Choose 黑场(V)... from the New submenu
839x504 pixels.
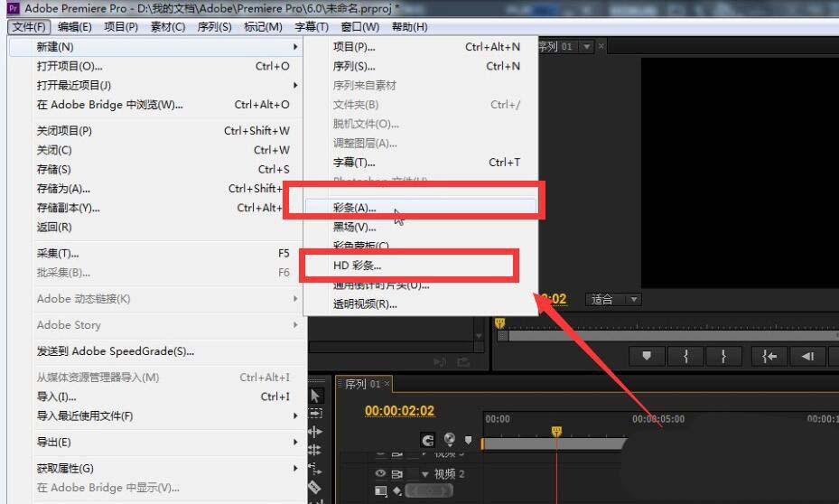421,227
